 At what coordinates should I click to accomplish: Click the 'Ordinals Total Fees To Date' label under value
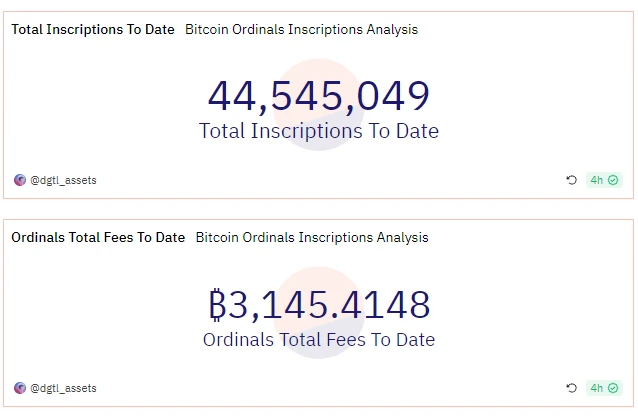(x=319, y=339)
